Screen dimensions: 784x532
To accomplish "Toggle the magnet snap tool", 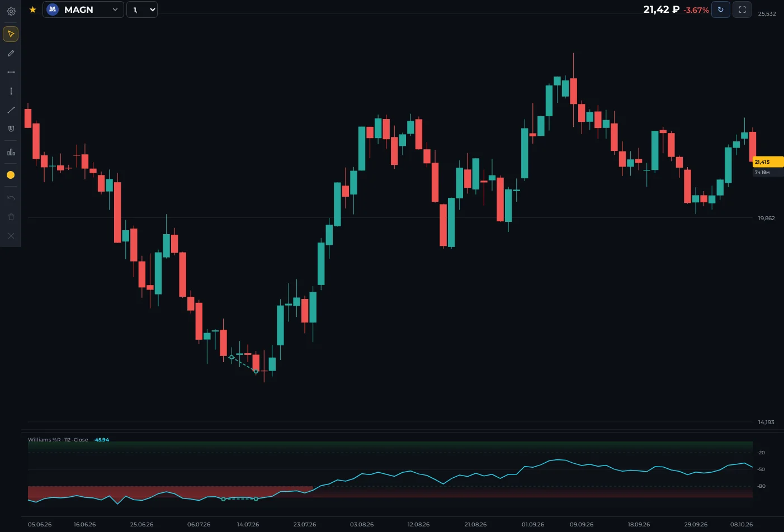I will (11, 129).
